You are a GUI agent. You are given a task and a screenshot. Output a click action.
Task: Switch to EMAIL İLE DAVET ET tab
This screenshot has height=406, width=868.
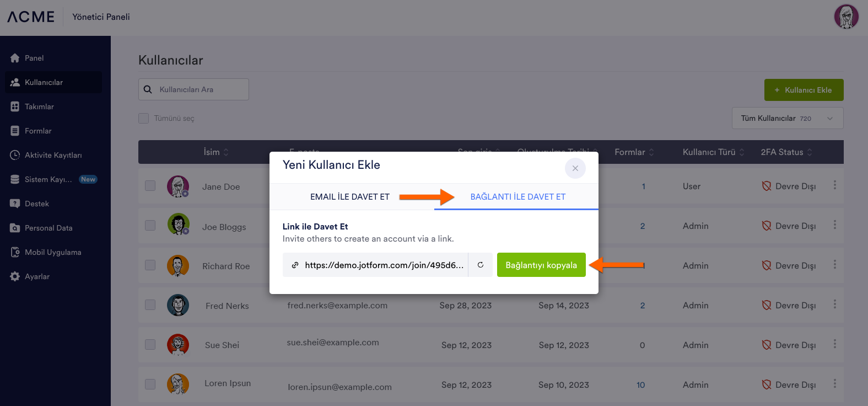pos(349,197)
